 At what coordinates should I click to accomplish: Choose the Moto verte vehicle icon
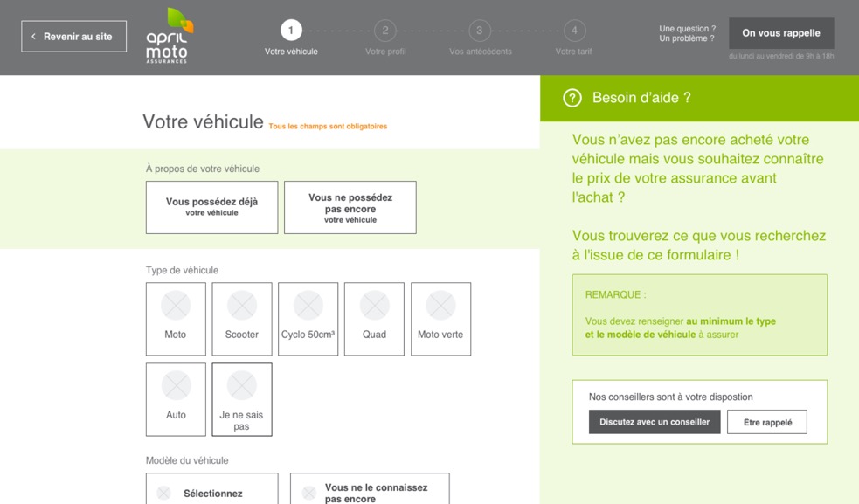(440, 307)
